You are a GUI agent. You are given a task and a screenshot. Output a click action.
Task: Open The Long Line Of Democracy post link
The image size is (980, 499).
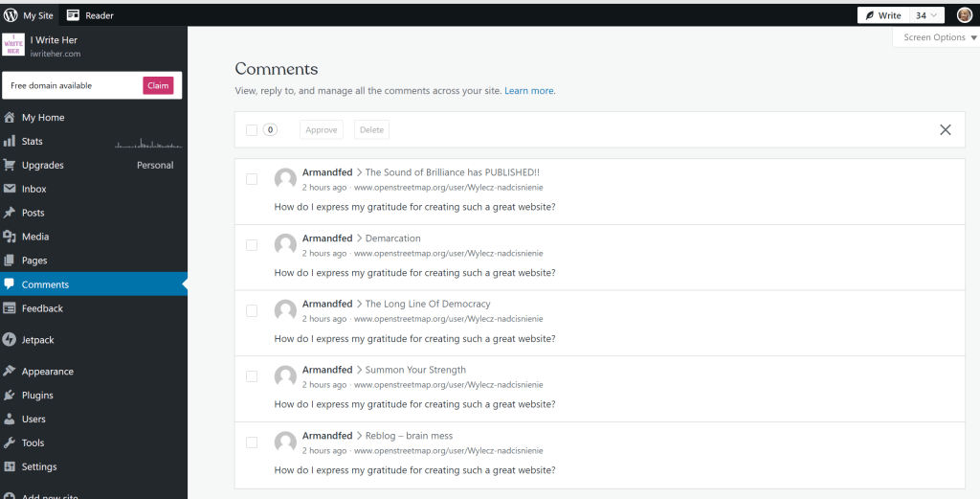427,304
